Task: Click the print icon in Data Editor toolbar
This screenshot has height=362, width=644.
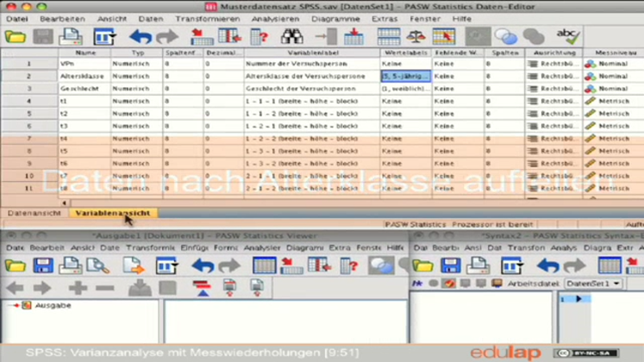Action: pos(71,37)
